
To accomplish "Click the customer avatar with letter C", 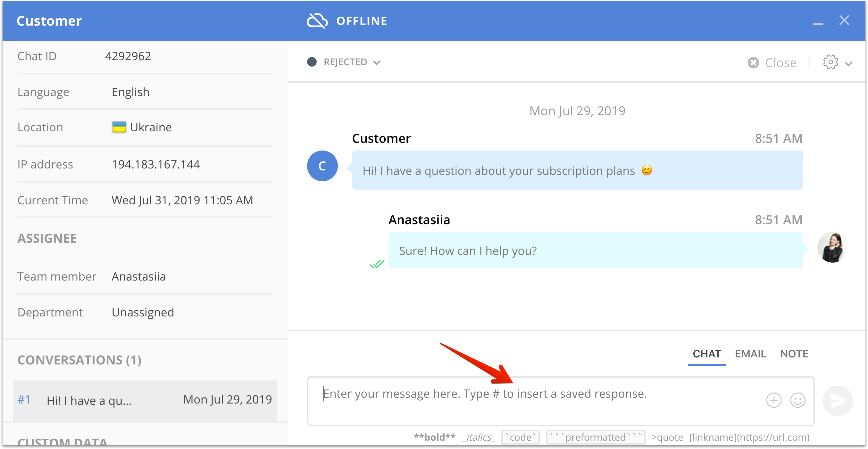I will click(322, 166).
